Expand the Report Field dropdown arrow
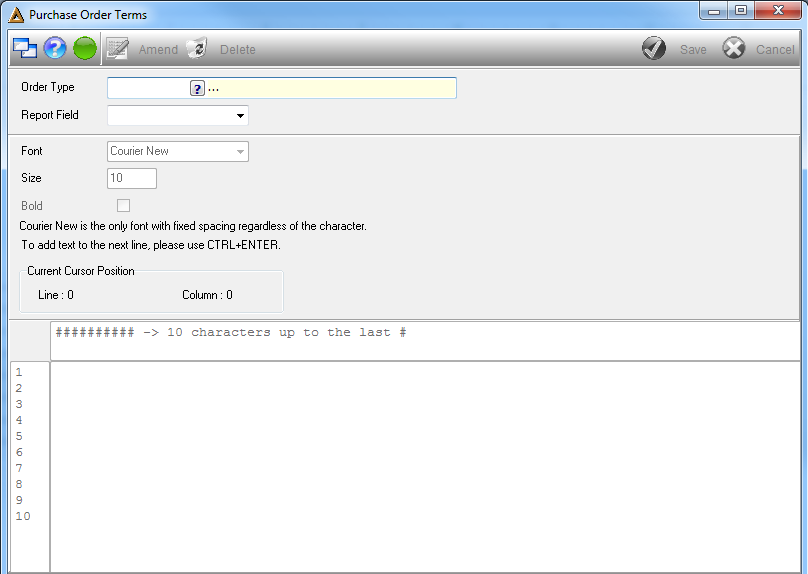808x574 pixels. (x=240, y=115)
